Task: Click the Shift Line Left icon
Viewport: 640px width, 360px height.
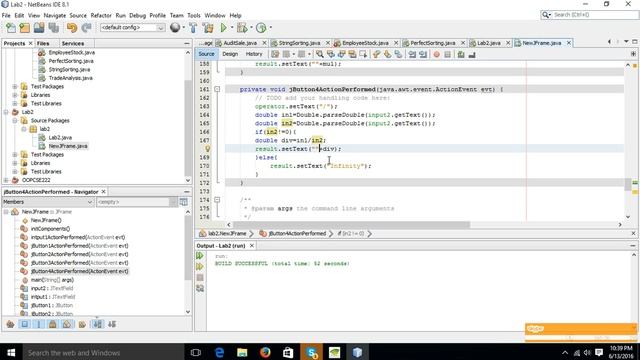Action: point(412,54)
